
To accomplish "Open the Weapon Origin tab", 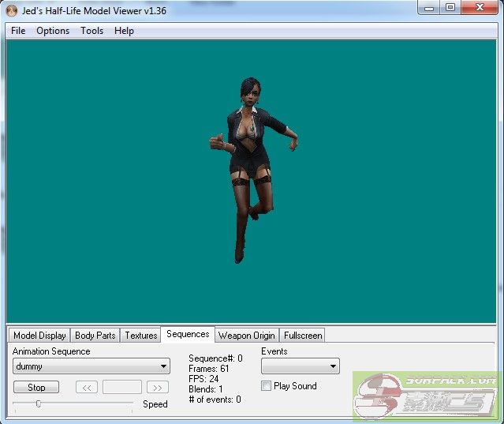I will 246,336.
